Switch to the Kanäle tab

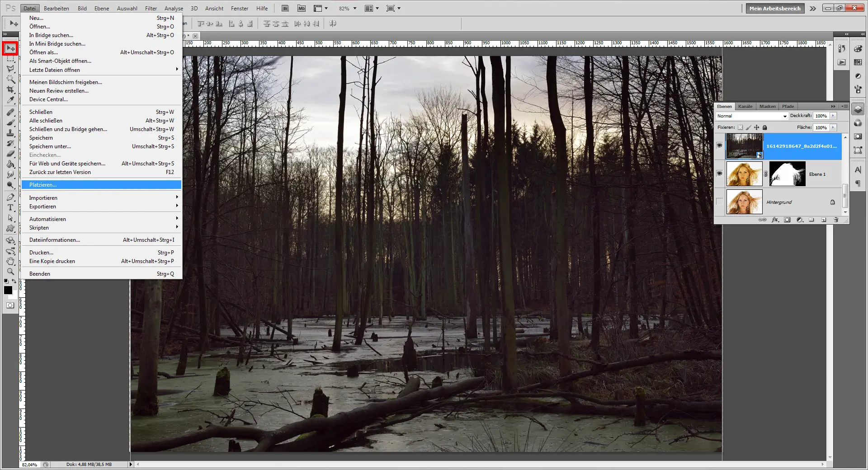[x=745, y=106]
